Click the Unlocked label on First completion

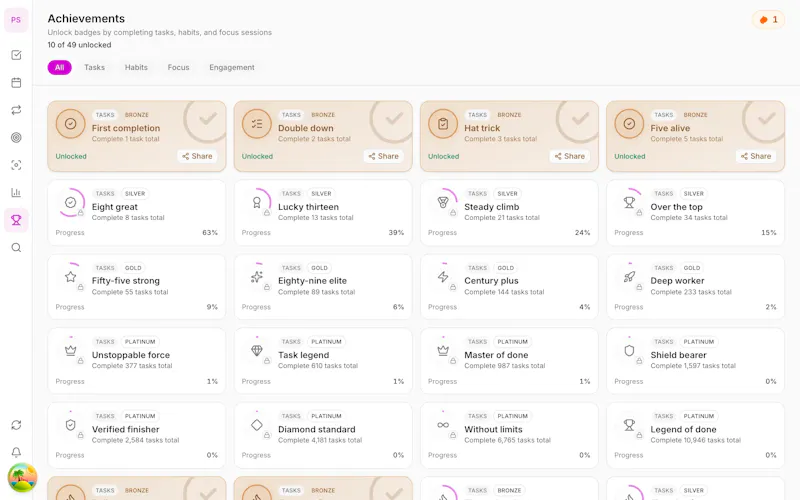click(x=71, y=157)
